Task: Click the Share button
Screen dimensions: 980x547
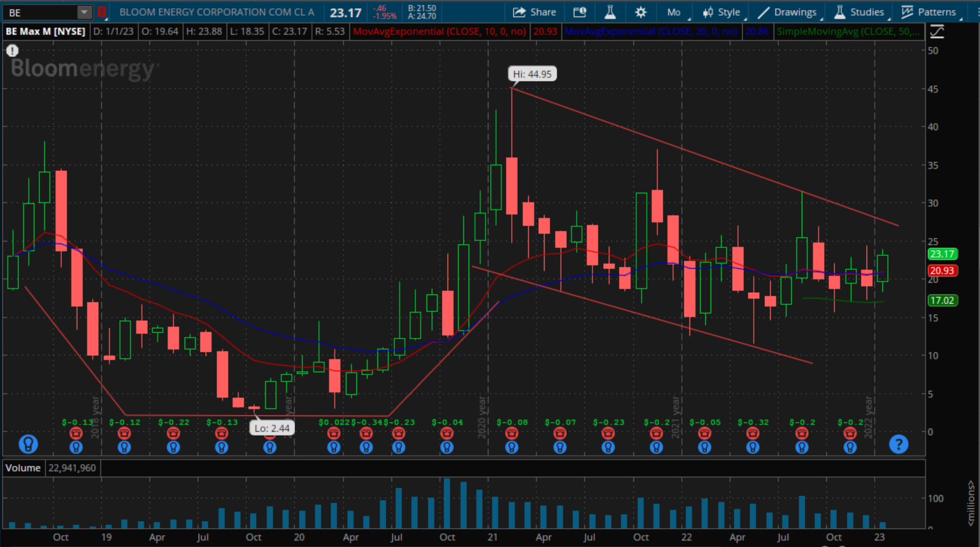Action: [x=535, y=12]
